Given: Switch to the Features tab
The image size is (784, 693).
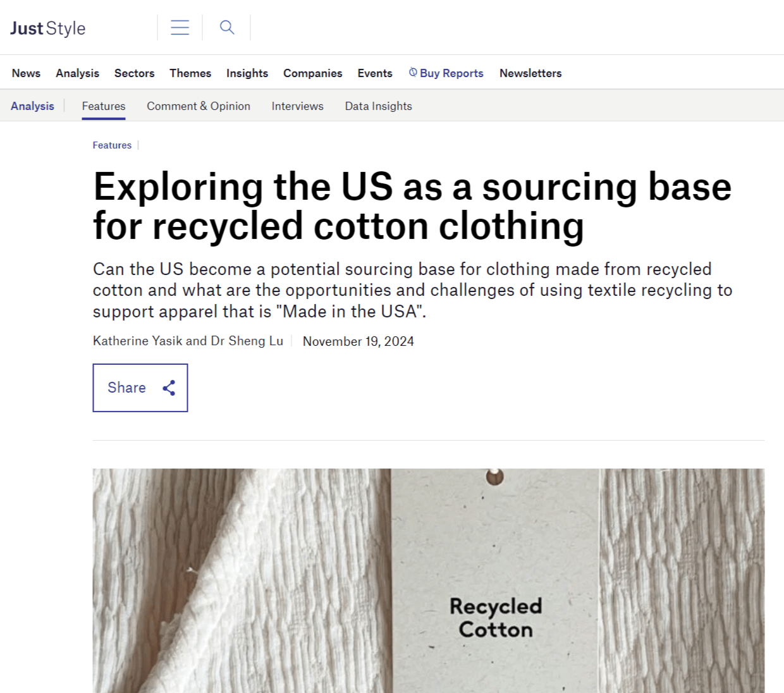Looking at the screenshot, I should (104, 106).
